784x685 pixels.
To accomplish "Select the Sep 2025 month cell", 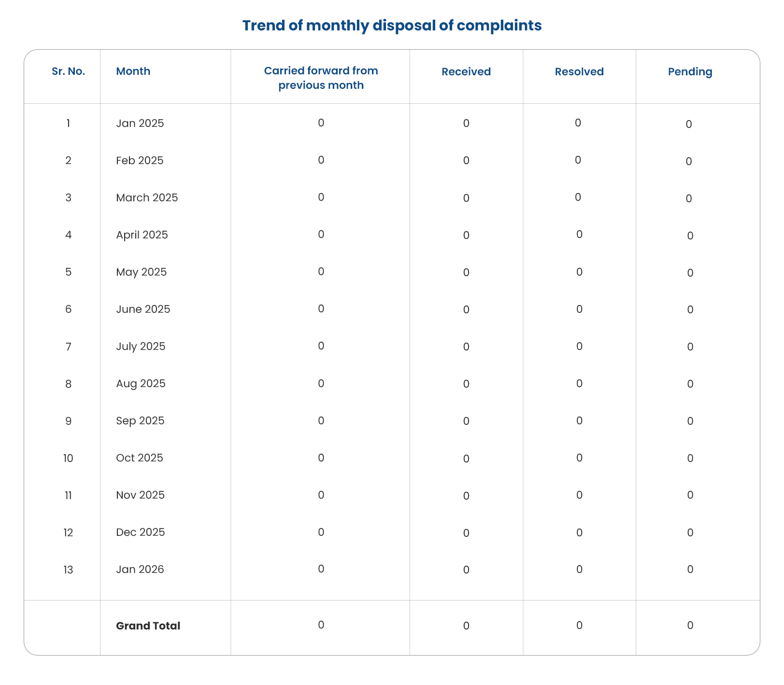I will pyautogui.click(x=140, y=421).
